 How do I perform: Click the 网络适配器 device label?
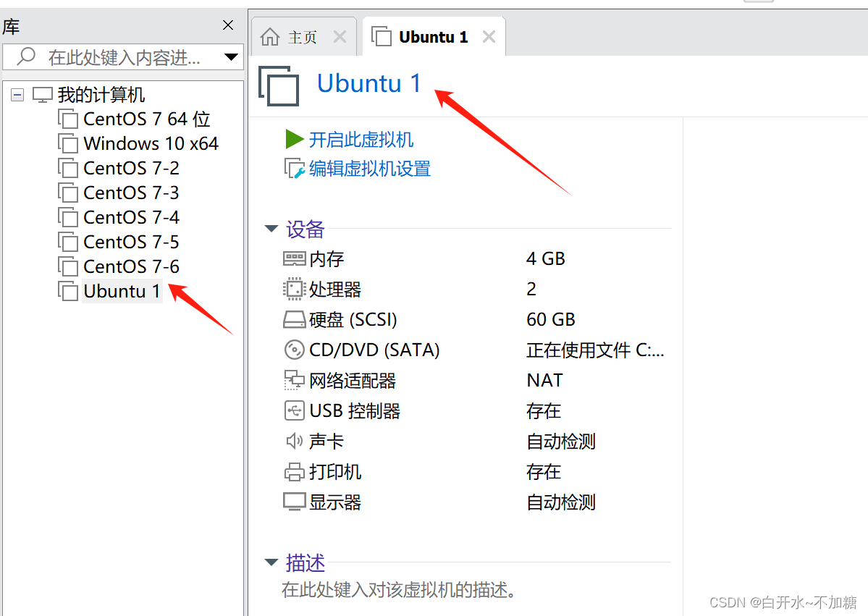[x=353, y=380]
